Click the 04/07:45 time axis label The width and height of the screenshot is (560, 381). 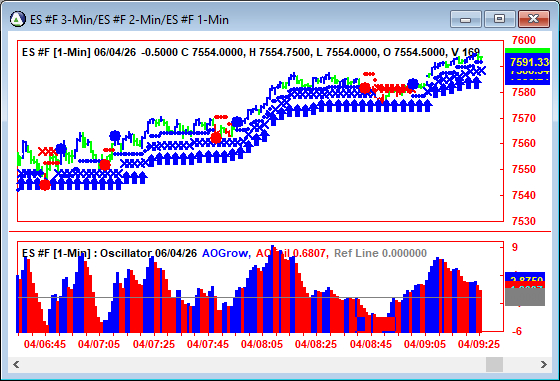(208, 344)
